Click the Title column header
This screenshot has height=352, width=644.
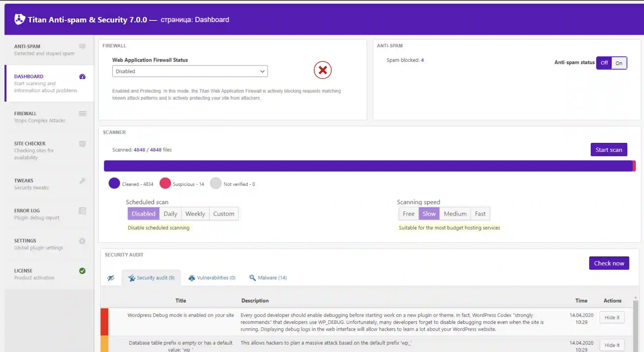(x=181, y=301)
